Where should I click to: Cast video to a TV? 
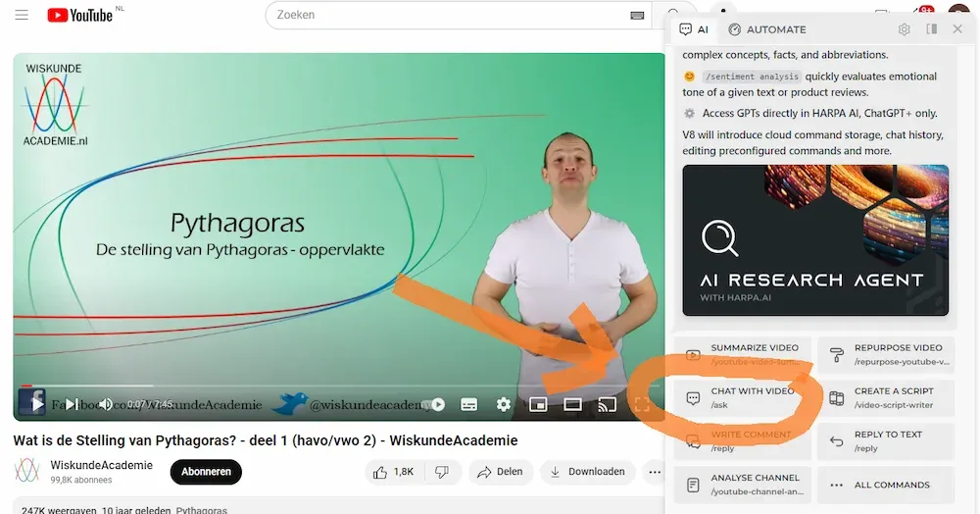pyautogui.click(x=607, y=404)
